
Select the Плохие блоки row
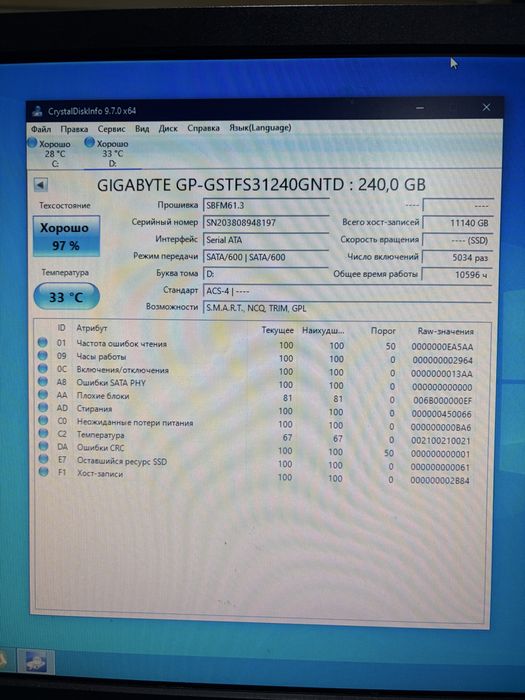pos(257,397)
